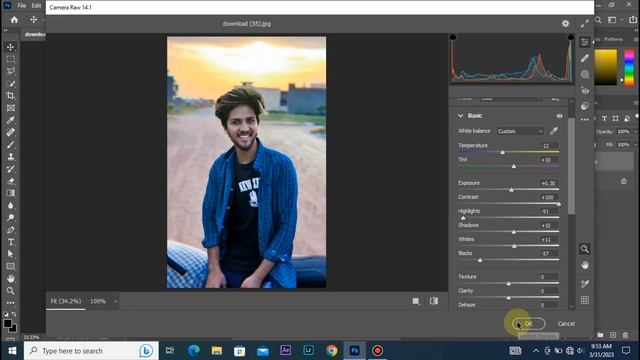Image resolution: width=640 pixels, height=360 pixels.
Task: Edit the Contrast value field
Action: coord(548,197)
